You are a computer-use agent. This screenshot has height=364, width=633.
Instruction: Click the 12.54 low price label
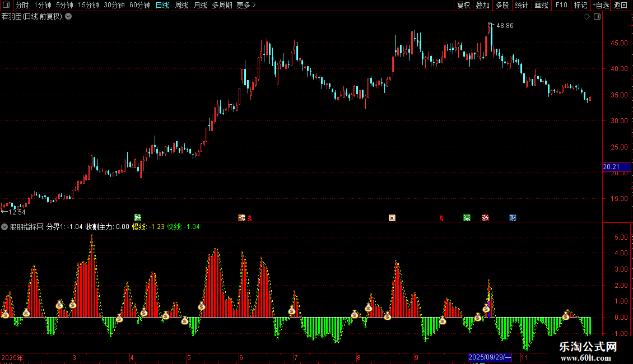(x=17, y=212)
